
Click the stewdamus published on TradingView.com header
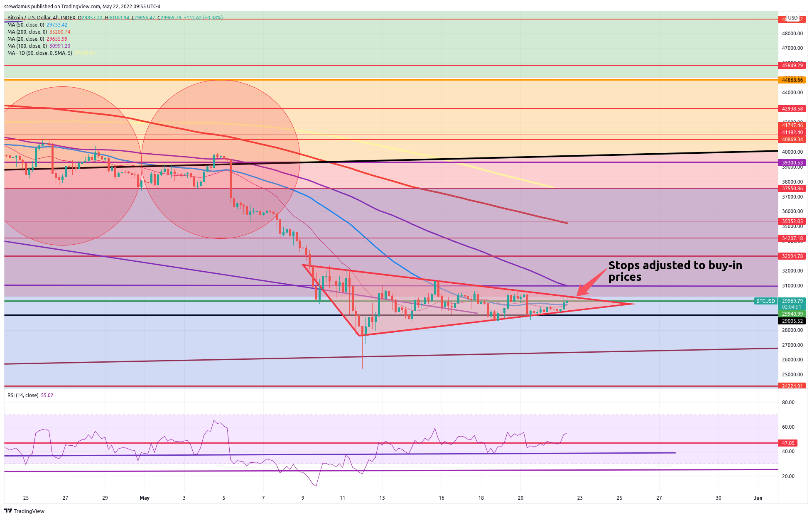point(82,6)
